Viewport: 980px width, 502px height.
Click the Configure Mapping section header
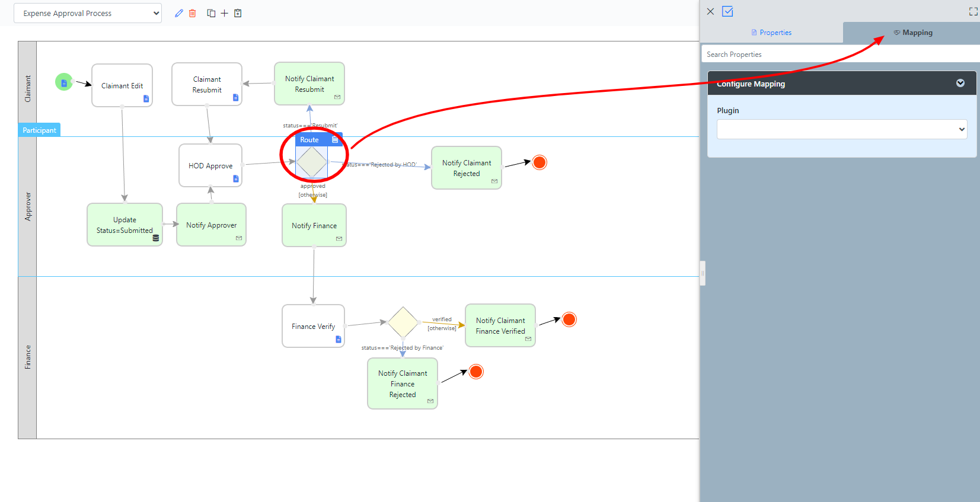[842, 83]
